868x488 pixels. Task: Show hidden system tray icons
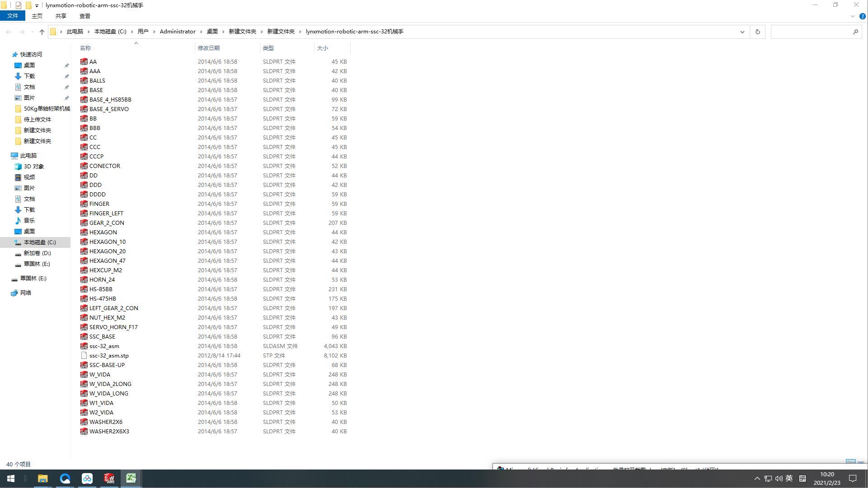pyautogui.click(x=757, y=479)
